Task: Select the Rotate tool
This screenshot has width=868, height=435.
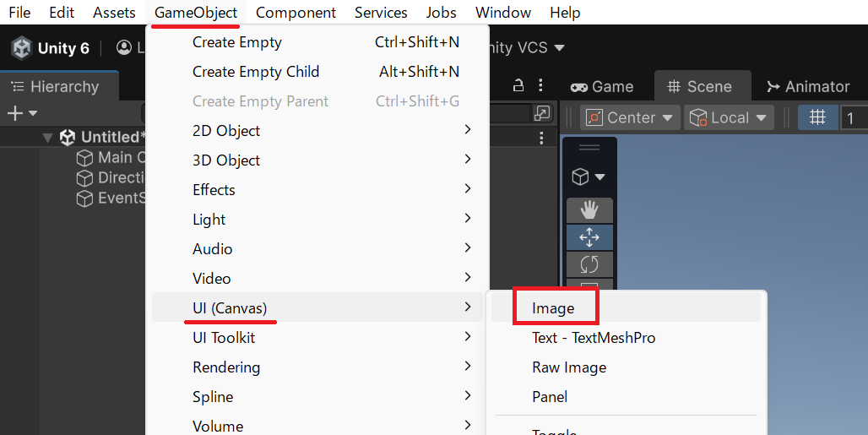Action: (589, 264)
